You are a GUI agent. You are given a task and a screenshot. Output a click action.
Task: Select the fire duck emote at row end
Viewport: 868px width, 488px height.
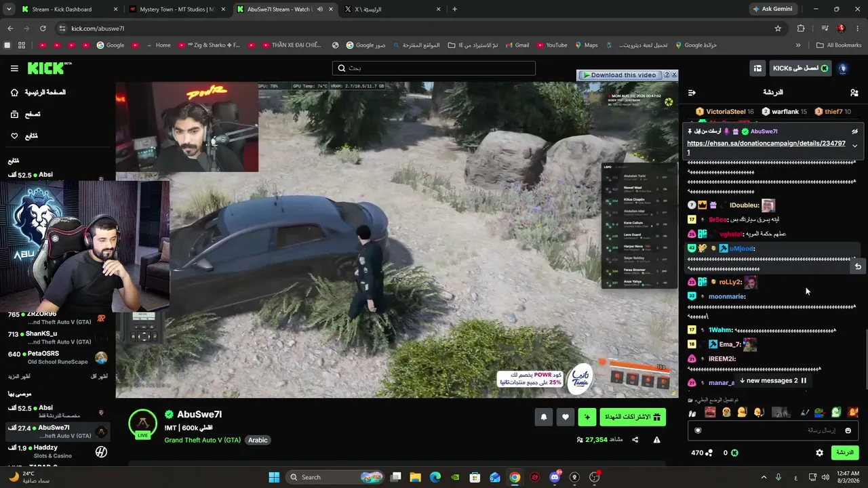click(853, 412)
